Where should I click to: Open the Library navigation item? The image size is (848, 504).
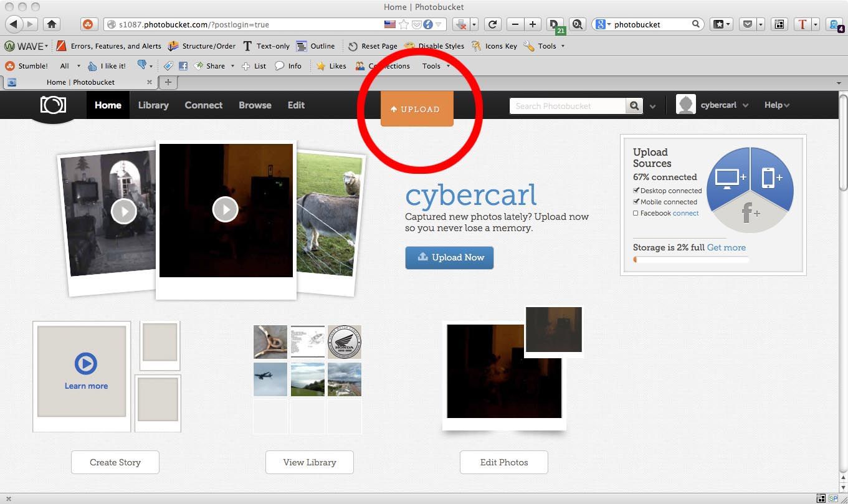coord(153,105)
